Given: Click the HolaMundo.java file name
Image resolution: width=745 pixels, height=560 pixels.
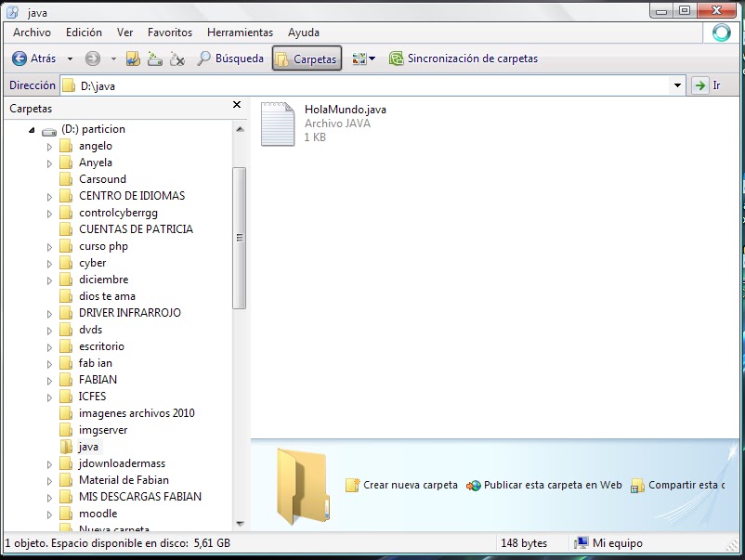Looking at the screenshot, I should pyautogui.click(x=346, y=110).
